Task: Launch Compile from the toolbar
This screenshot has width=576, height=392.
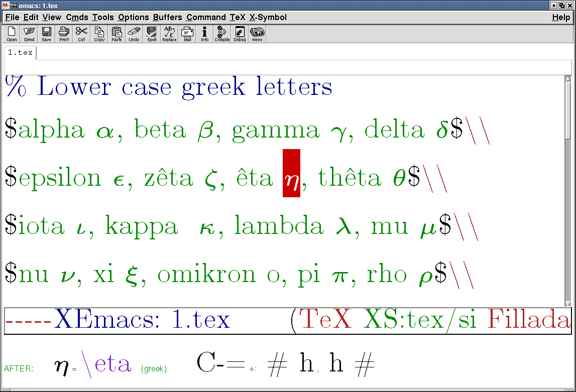Action: pos(222,34)
